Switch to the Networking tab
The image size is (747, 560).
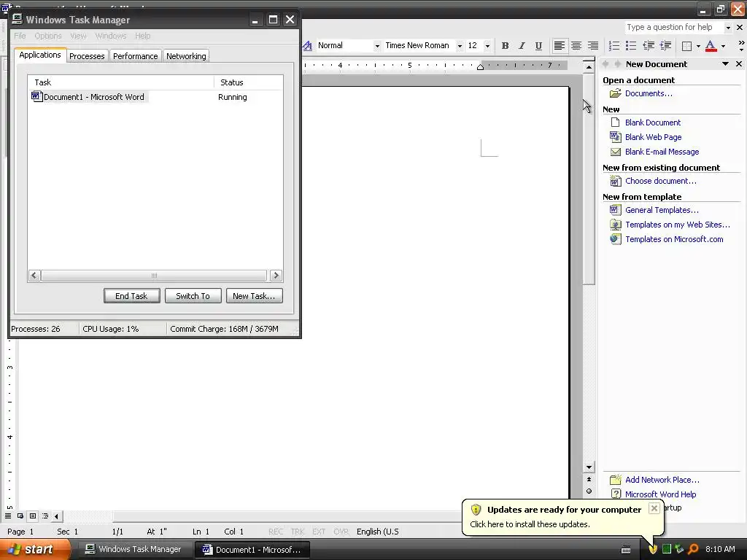click(186, 55)
